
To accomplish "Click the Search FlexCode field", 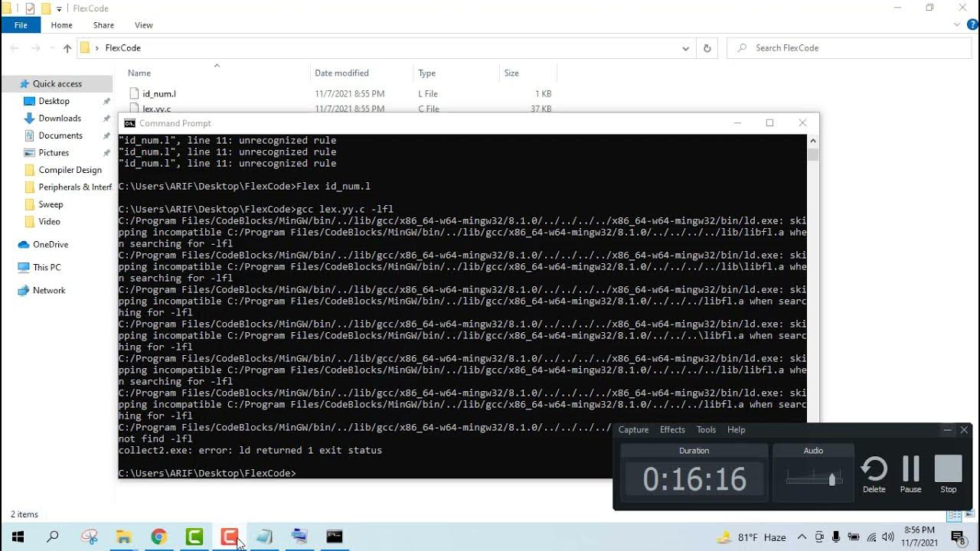I will tap(850, 48).
